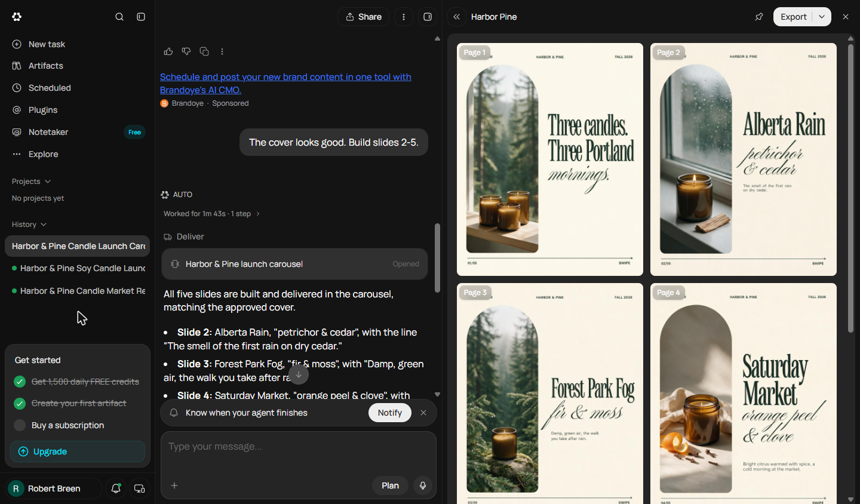Screen dimensions: 860x504
Task: Start voice input with microphone icon
Action: [423, 485]
